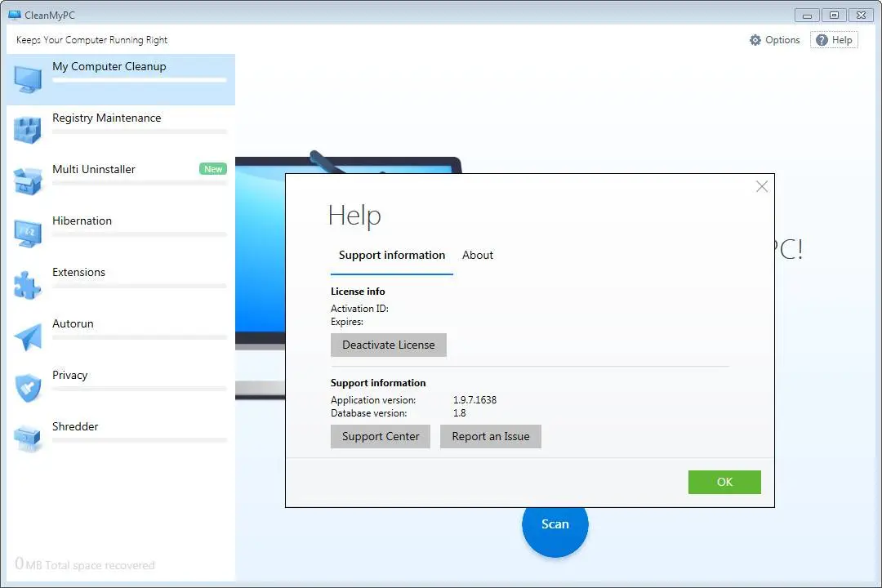Click the Multi Uninstaller box icon
This screenshot has height=588, width=882.
coord(28,182)
